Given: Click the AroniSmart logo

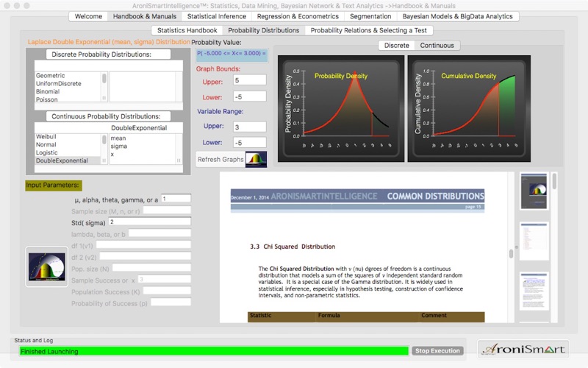Looking at the screenshot, I should point(523,349).
